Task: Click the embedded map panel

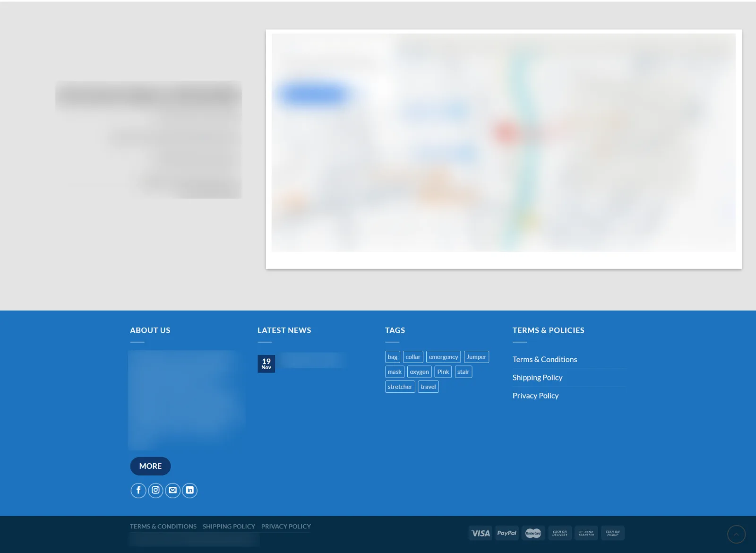Action: pos(504,143)
